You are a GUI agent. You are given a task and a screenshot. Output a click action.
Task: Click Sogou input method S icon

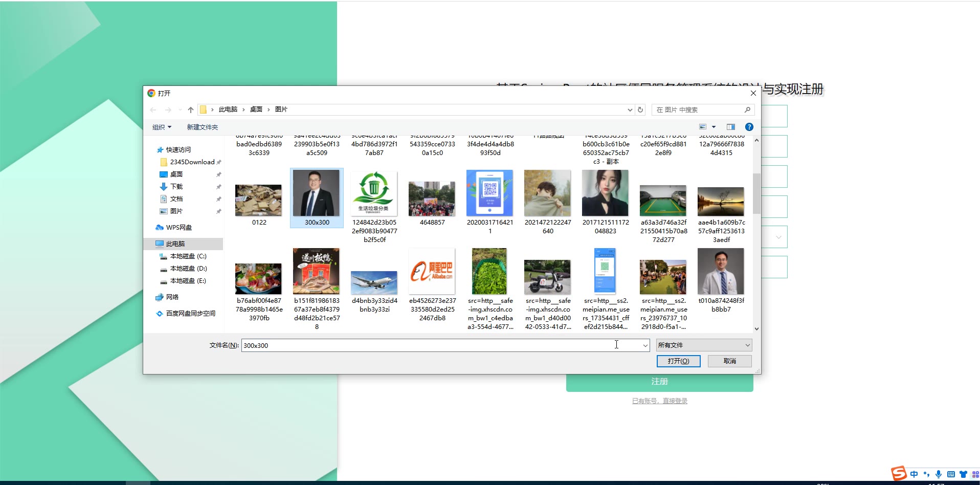click(x=899, y=474)
